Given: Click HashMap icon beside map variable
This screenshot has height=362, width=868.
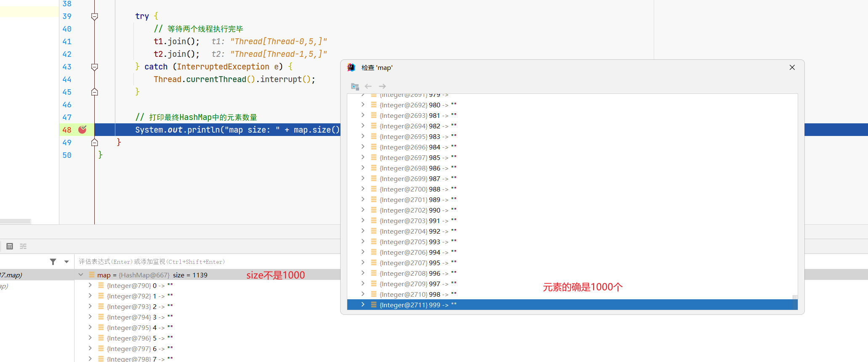Looking at the screenshot, I should (92, 275).
